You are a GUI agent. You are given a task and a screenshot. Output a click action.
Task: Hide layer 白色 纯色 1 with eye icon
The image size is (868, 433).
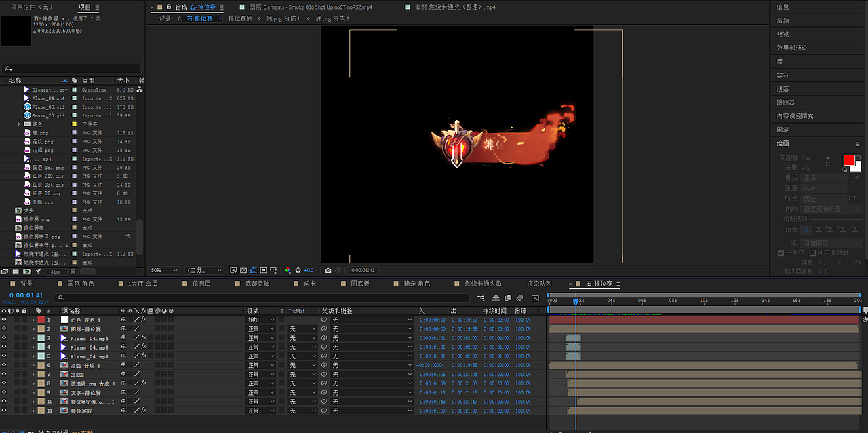pyautogui.click(x=4, y=320)
